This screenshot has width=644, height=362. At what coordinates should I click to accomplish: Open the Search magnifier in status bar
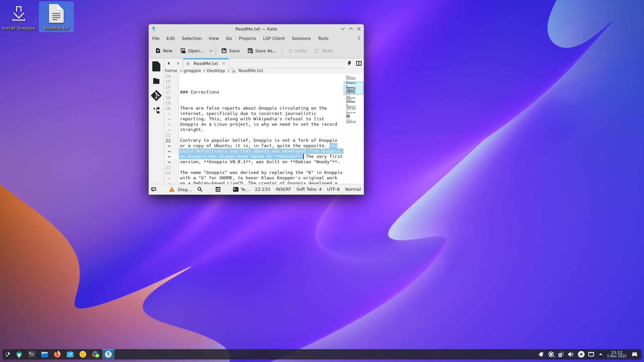click(200, 189)
